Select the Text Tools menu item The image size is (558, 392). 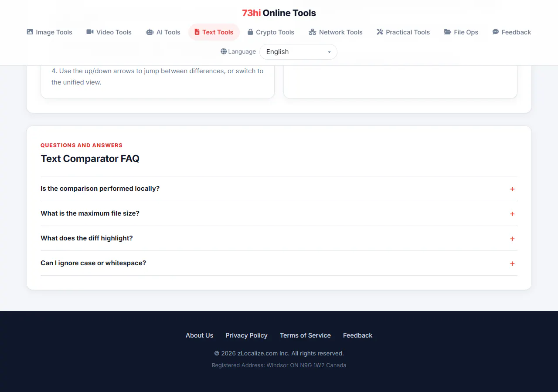coord(214,32)
